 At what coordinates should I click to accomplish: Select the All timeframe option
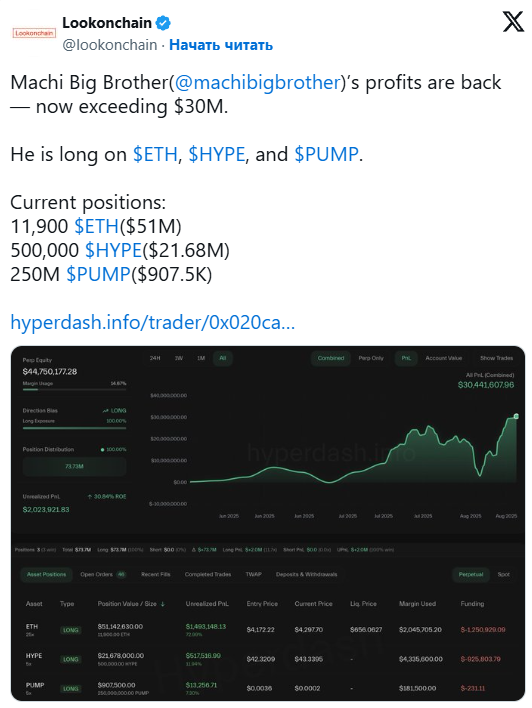[222, 358]
